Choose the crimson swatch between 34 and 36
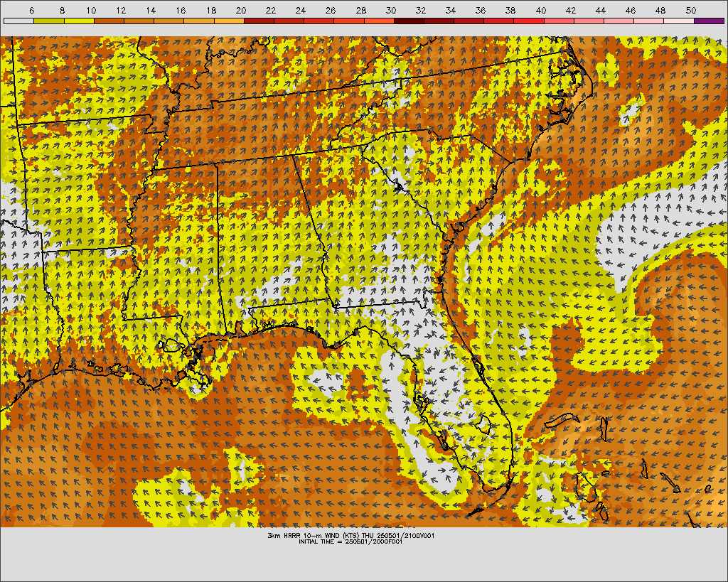Viewport: 728px width, 582px height. point(469,21)
